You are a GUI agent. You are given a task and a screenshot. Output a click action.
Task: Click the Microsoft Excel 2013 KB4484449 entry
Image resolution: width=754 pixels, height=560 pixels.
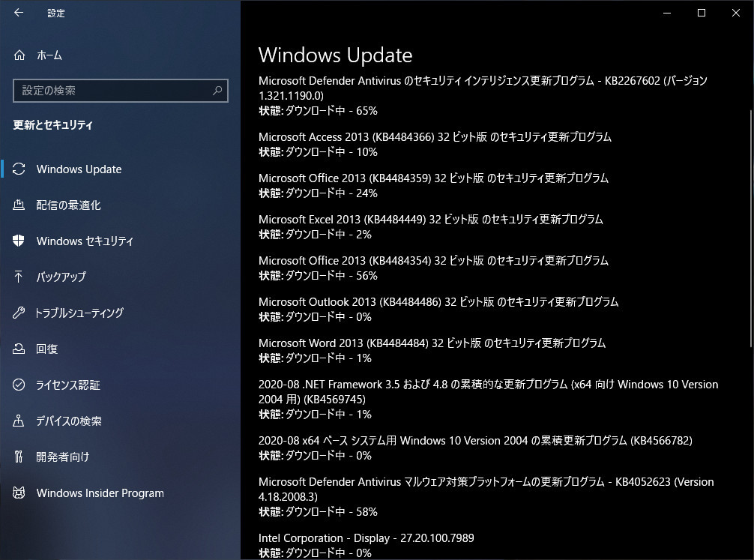[431, 220]
